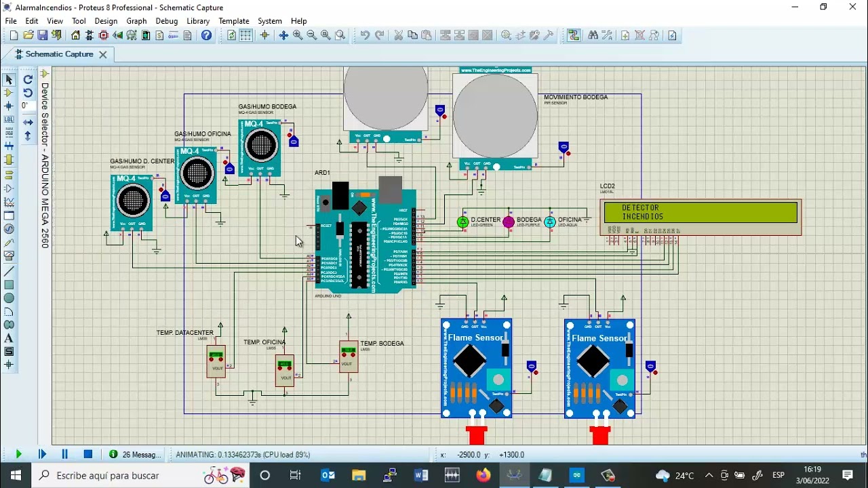Search and tag with binoculars icon

pos(593,35)
